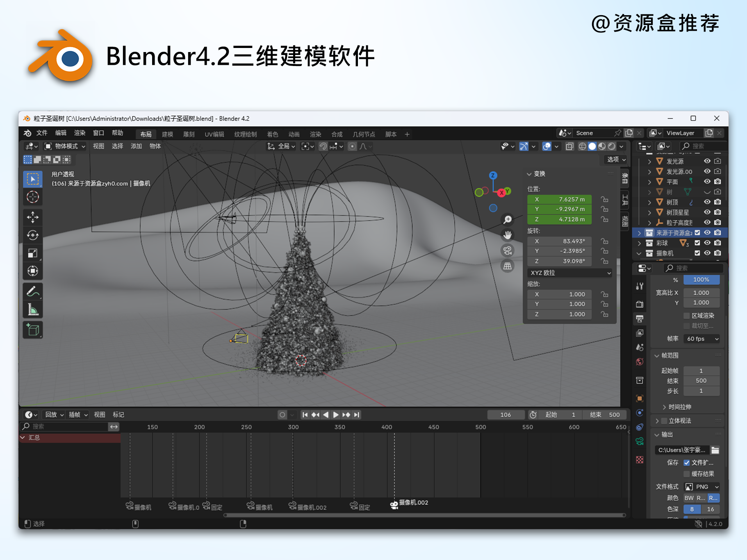The width and height of the screenshot is (747, 560).
Task: Enable the 立体视法 checkbox
Action: click(x=665, y=421)
